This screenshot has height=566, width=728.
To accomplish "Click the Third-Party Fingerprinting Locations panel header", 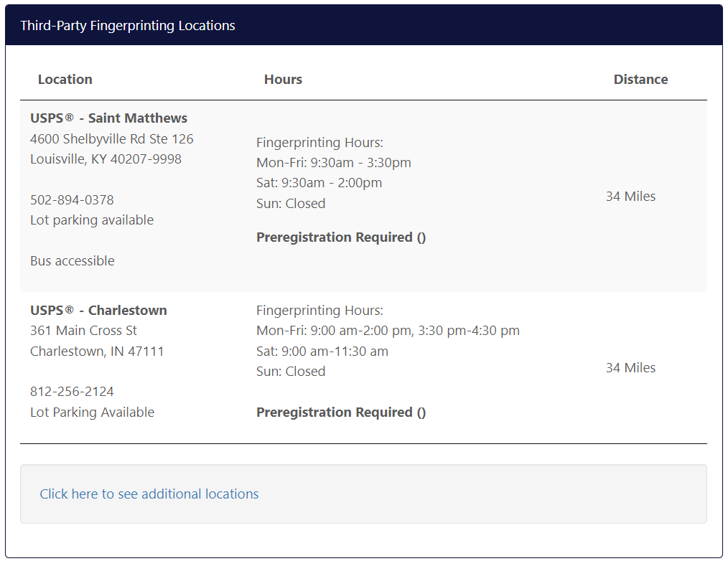I will 128,26.
